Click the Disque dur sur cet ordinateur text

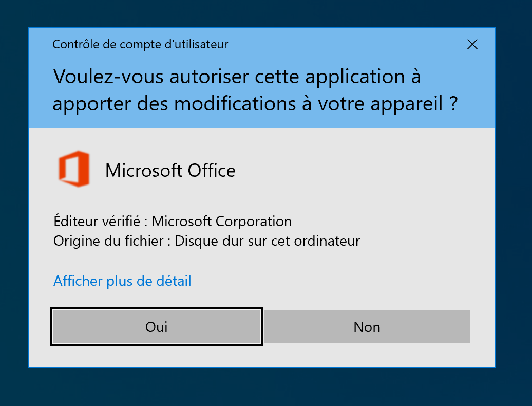(268, 241)
